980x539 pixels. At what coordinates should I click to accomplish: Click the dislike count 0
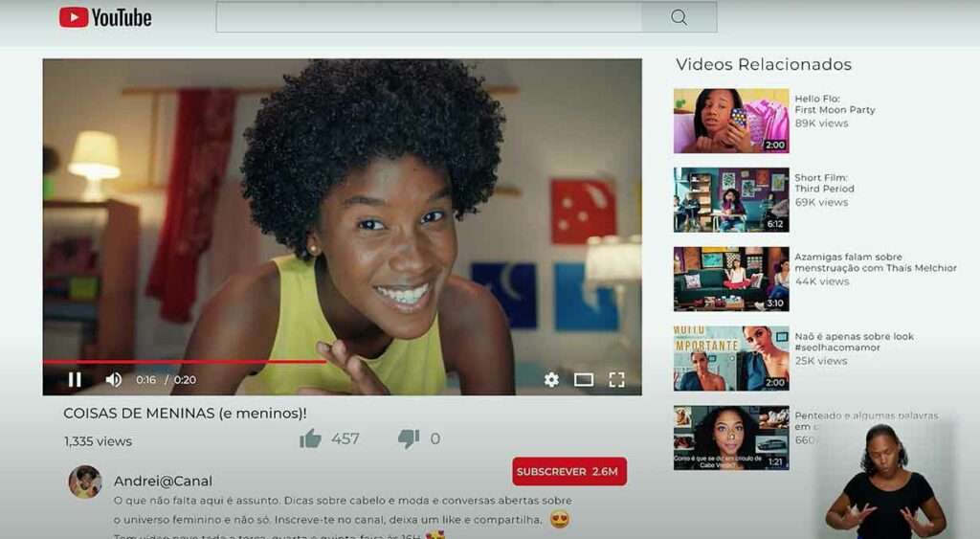pos(435,438)
